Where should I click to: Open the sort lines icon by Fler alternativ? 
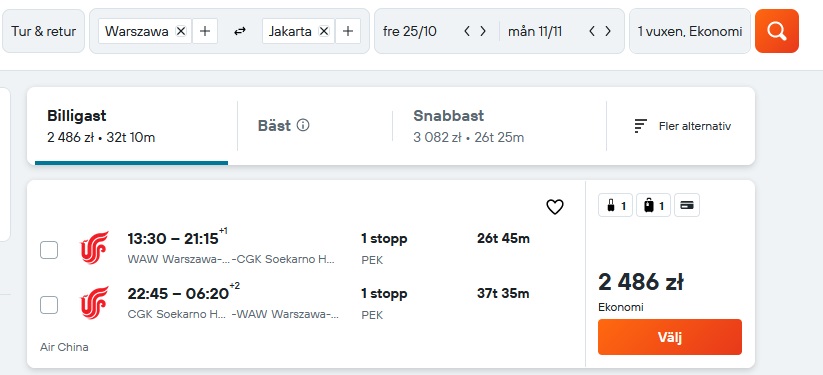[x=640, y=126]
